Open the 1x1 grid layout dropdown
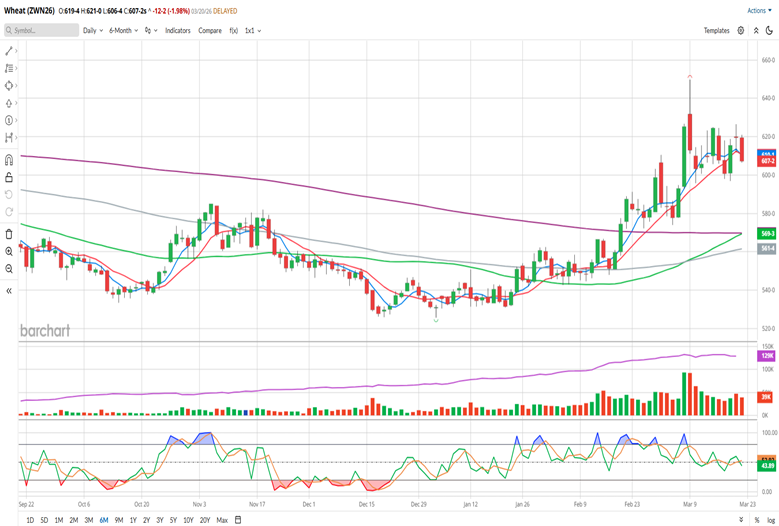 253,30
